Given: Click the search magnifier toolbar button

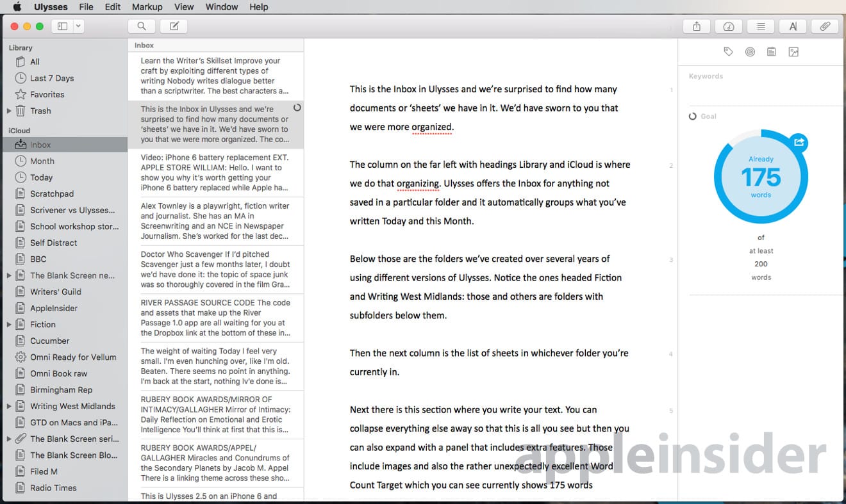Looking at the screenshot, I should pos(142,26).
